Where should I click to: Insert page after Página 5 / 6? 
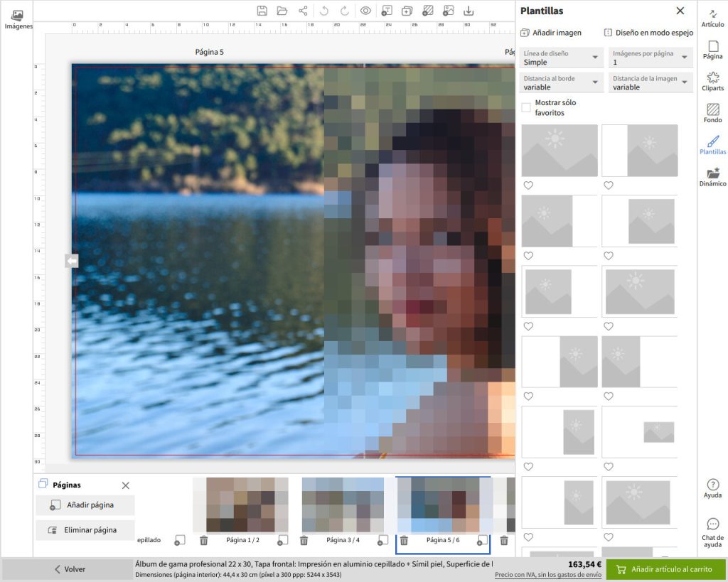(482, 540)
